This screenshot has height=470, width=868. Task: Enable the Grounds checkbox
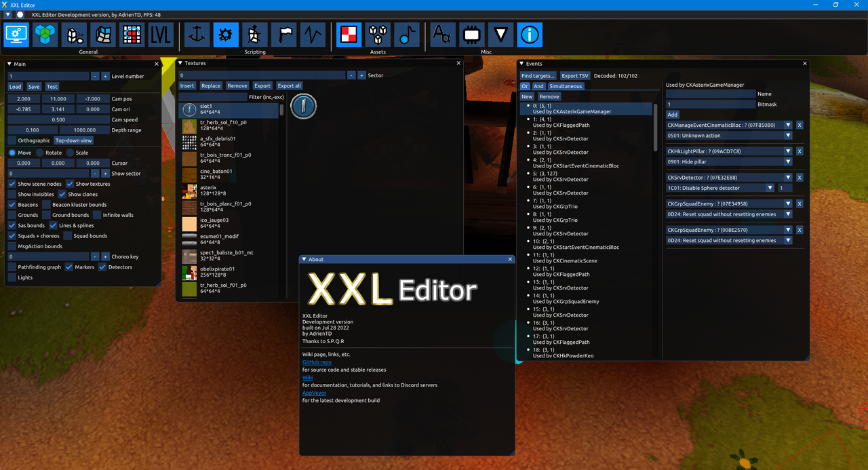tap(12, 215)
